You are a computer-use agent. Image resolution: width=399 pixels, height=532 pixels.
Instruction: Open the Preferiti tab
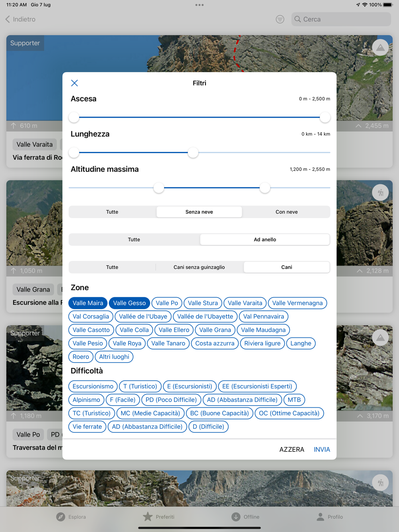159,517
